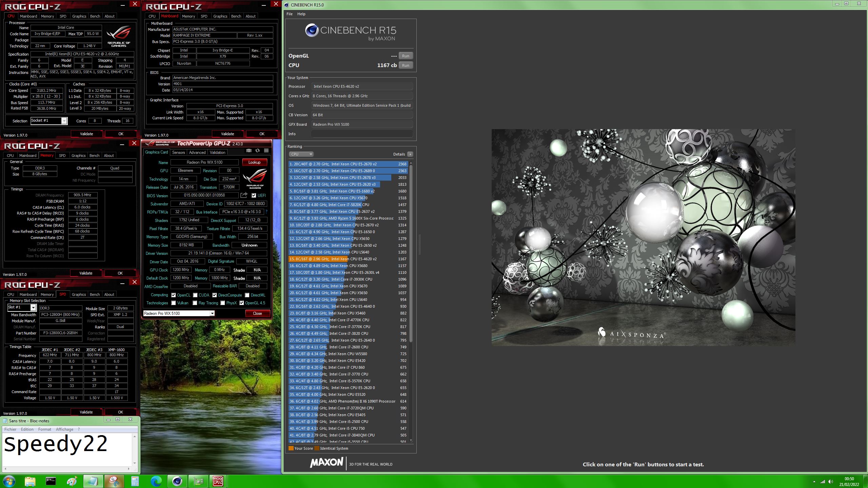
Task: Click the Notepad text area with Speedy22
Action: pyautogui.click(x=67, y=449)
